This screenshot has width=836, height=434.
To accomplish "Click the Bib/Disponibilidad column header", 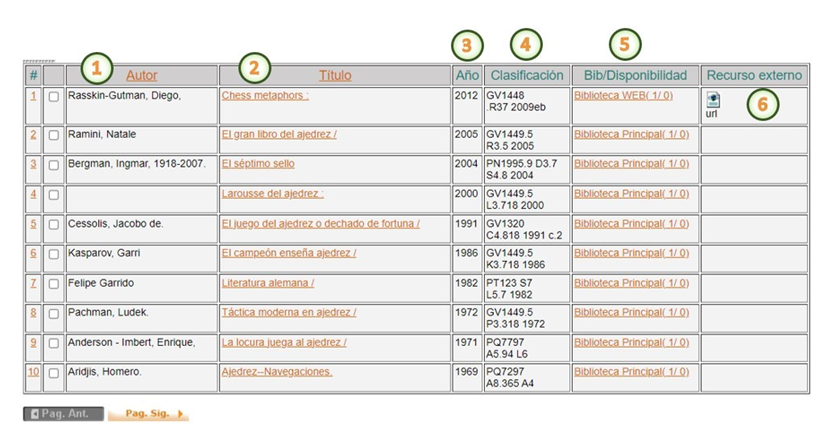I will pyautogui.click(x=635, y=75).
